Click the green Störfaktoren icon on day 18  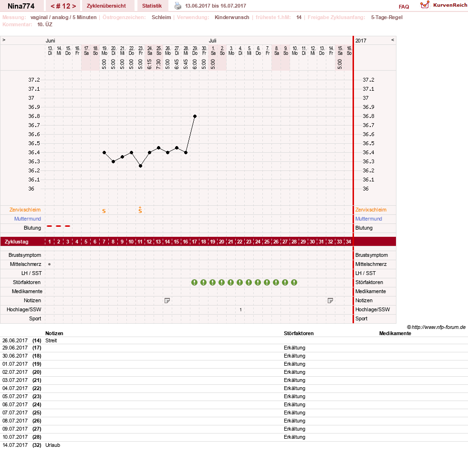click(x=204, y=282)
